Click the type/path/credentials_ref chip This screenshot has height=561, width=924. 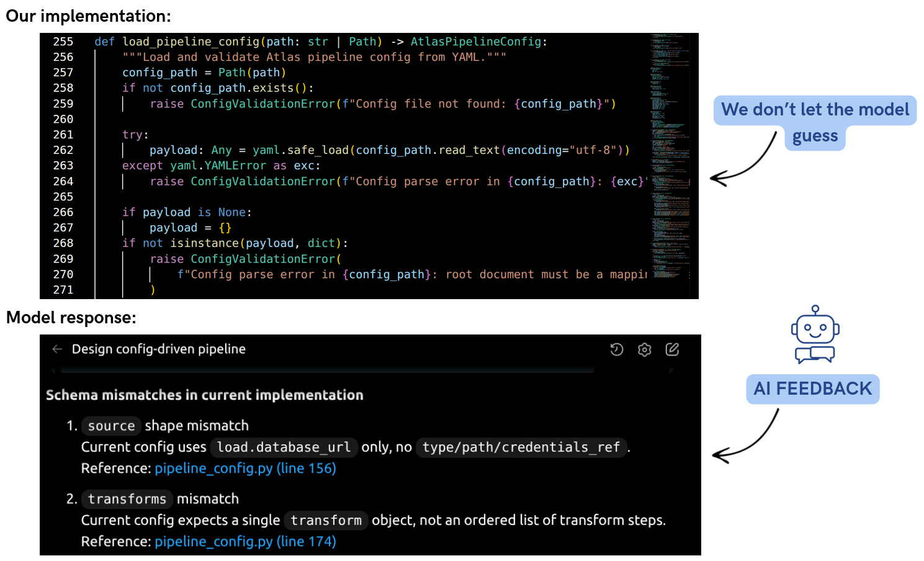(521, 447)
